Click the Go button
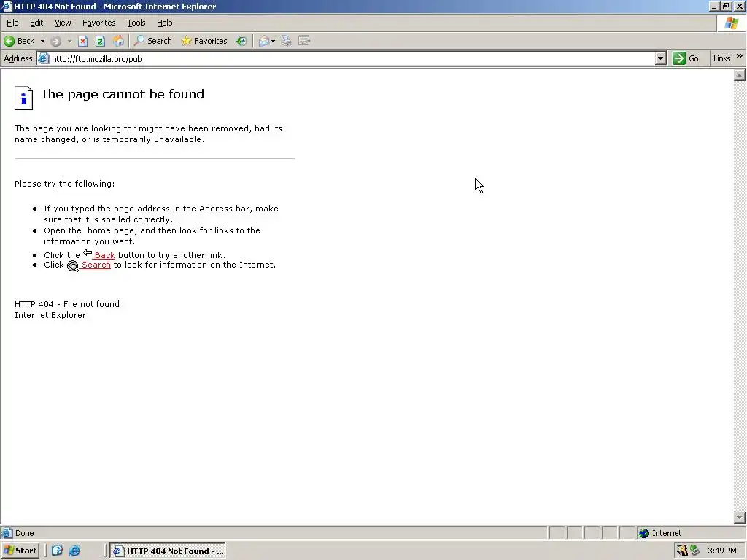 pyautogui.click(x=686, y=58)
